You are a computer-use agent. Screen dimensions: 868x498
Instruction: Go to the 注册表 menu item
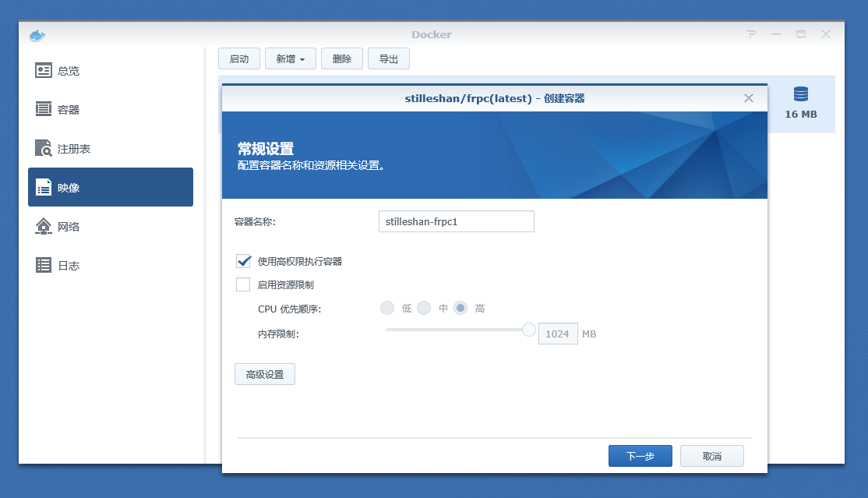(x=111, y=148)
